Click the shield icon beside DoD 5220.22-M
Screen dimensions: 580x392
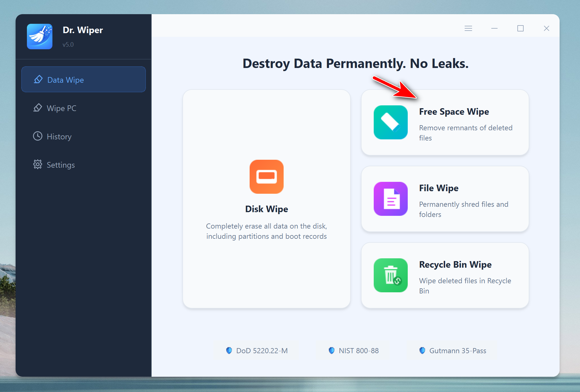[x=229, y=351]
